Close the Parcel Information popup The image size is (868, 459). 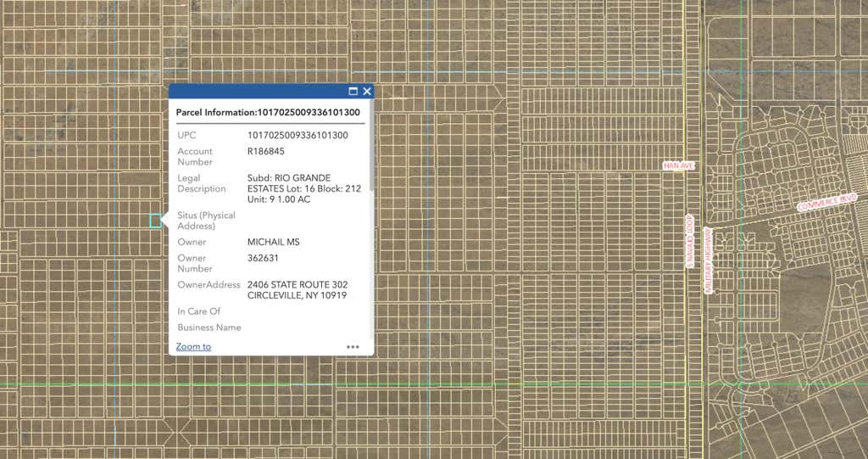click(x=366, y=92)
